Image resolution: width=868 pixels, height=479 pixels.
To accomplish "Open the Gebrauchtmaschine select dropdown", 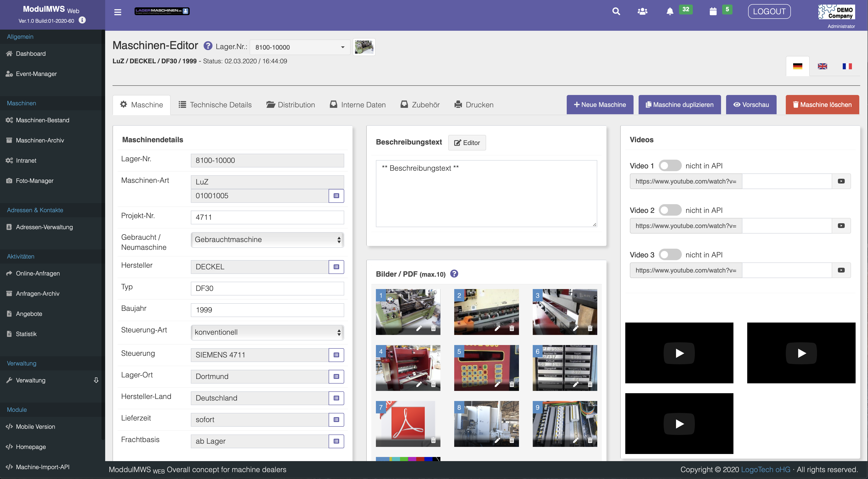I will pos(267,240).
